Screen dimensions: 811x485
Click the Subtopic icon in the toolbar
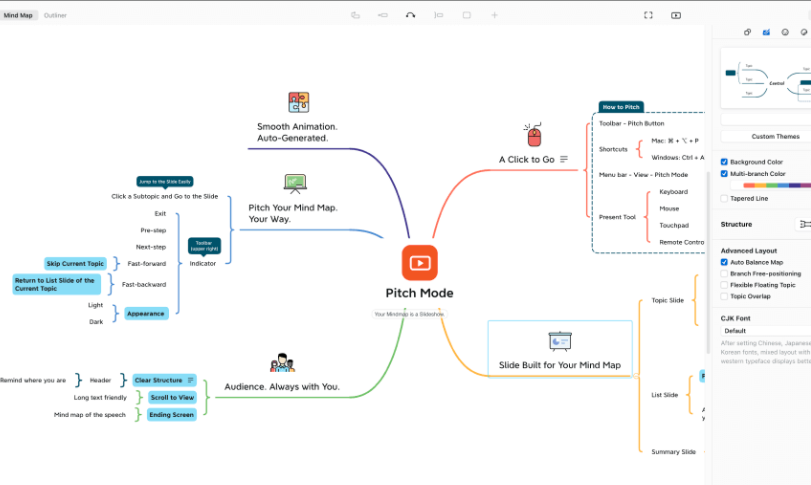click(383, 15)
